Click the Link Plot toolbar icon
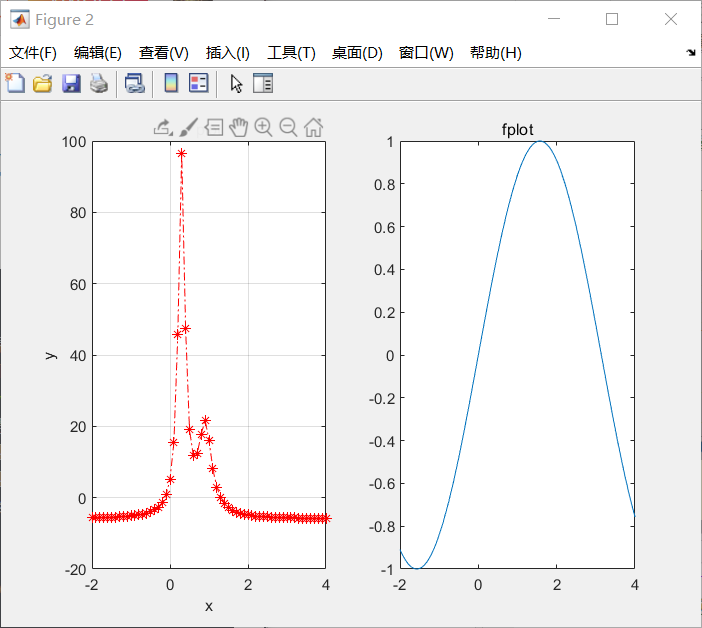Viewport: 702px width, 628px height. (134, 84)
